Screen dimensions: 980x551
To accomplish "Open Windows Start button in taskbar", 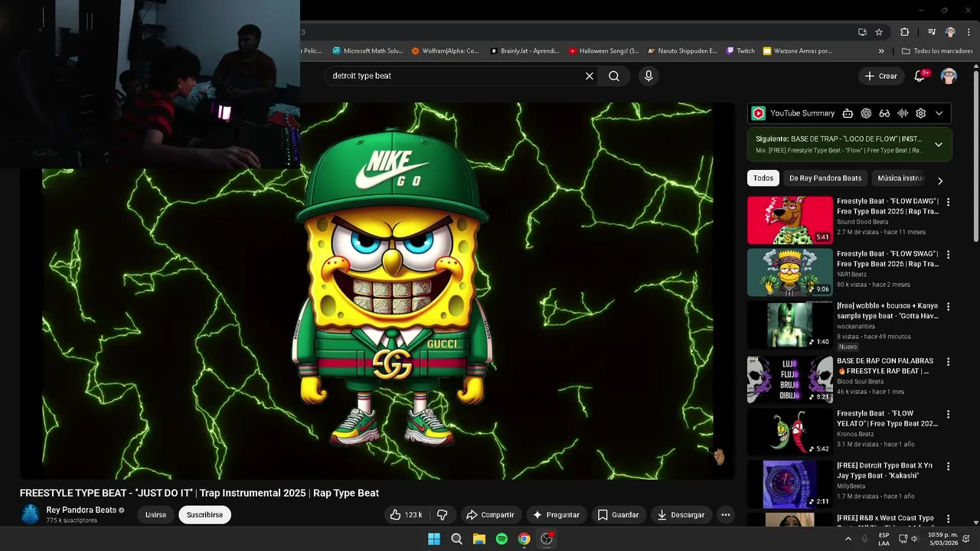I will click(x=434, y=539).
